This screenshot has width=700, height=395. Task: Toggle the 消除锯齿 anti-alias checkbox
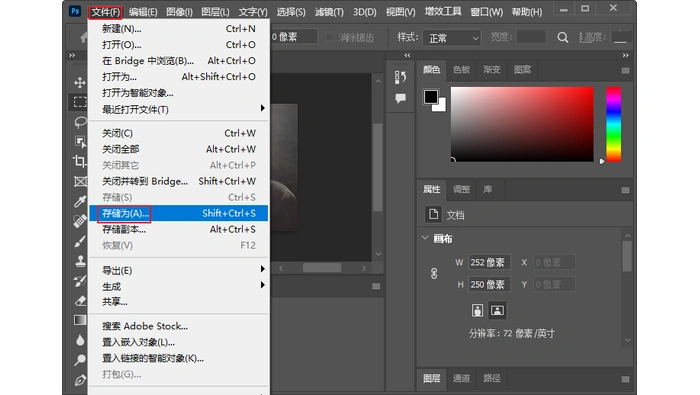pos(329,37)
